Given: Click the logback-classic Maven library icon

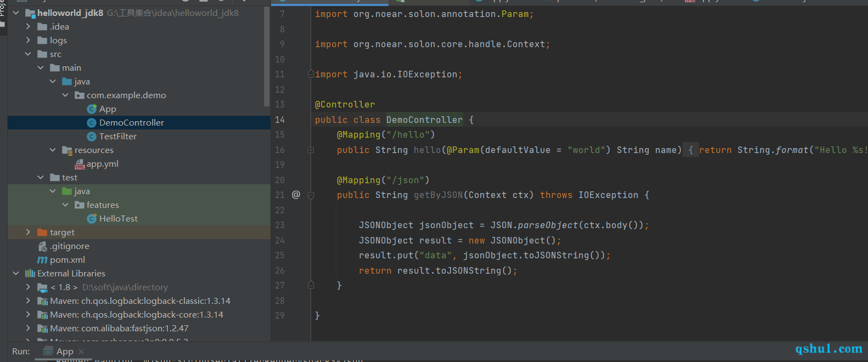Looking at the screenshot, I should click(42, 301).
